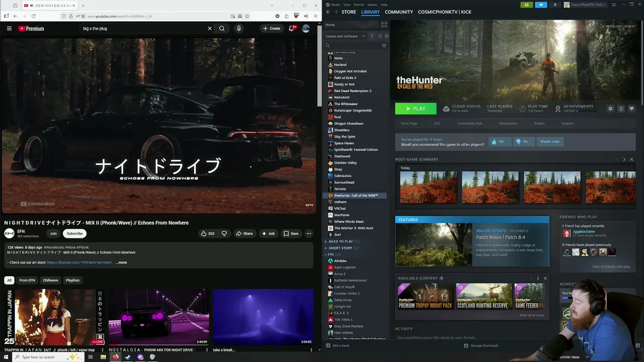Screen dimensions: 644x362
Task: Open Steam notifications bell
Action: [x=555, y=5]
